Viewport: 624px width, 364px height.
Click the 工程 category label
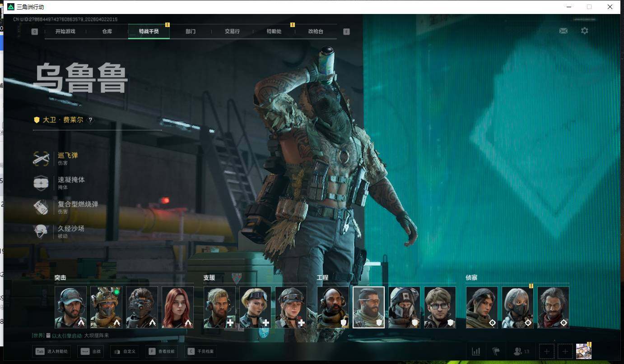pyautogui.click(x=323, y=277)
